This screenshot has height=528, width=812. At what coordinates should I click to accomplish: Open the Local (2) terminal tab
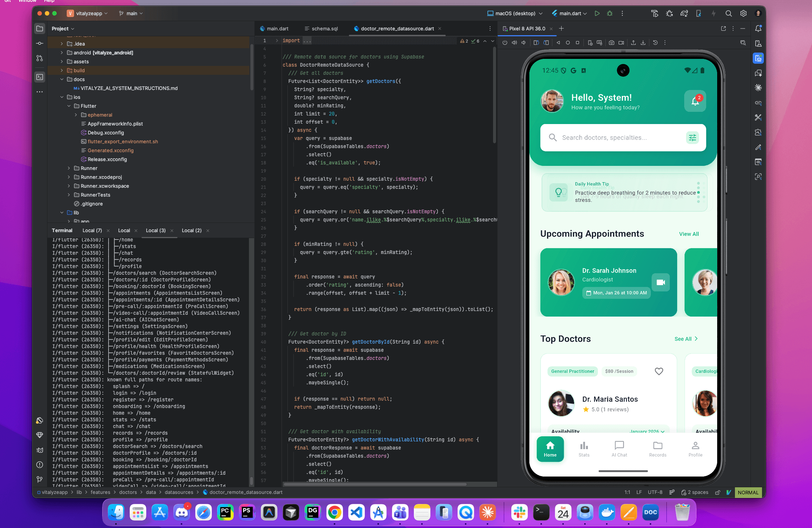coord(192,230)
